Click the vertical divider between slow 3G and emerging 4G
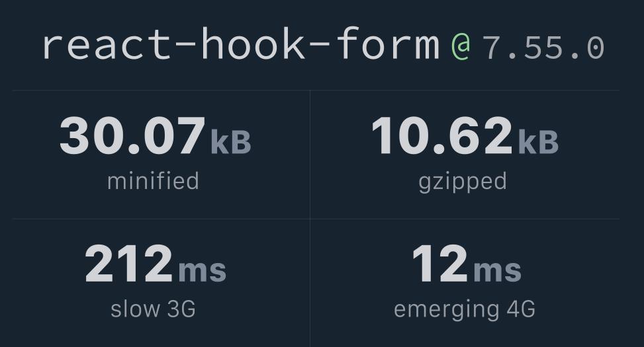Viewport: 644px width, 347px height. [310, 283]
